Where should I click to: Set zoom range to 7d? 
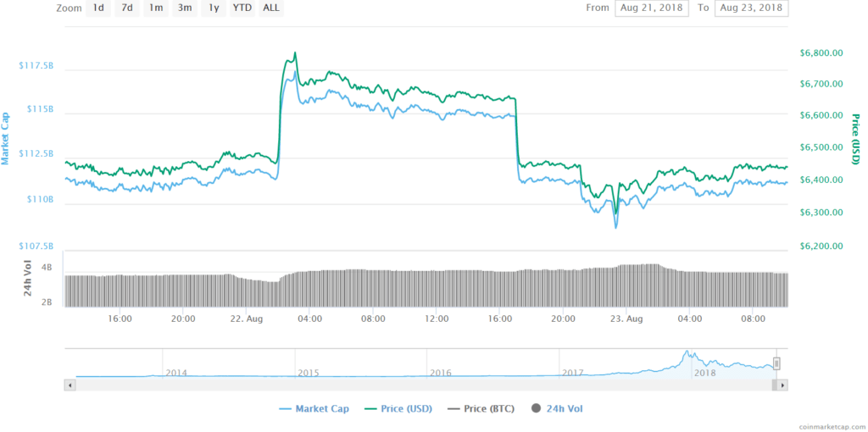[x=127, y=8]
